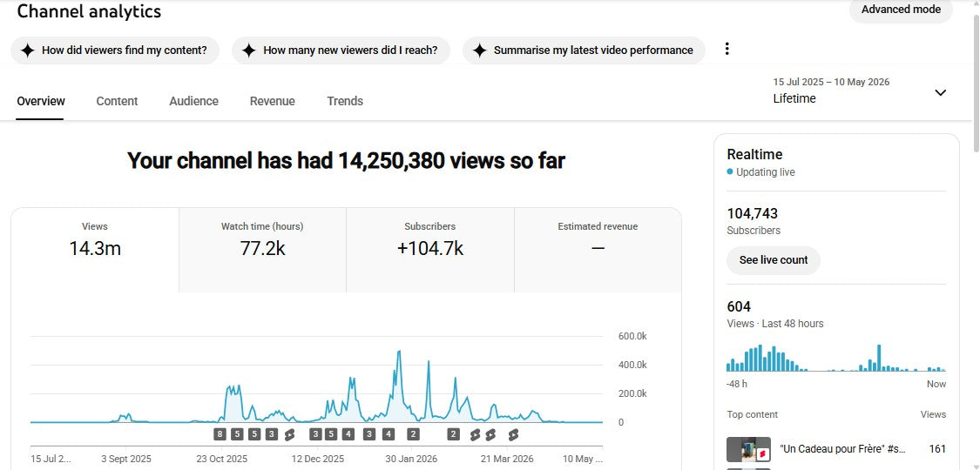Click the '600.0k' y-axis label
The width and height of the screenshot is (980, 470).
pyautogui.click(x=632, y=337)
